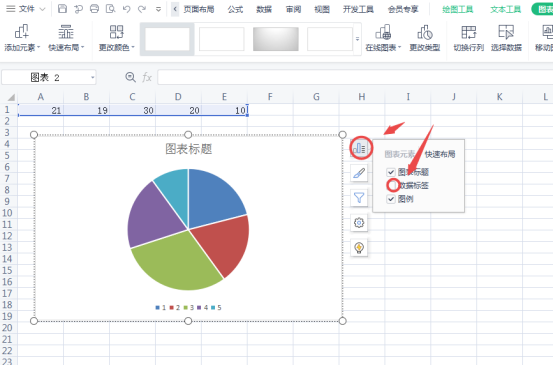Switch to the 公式 tab
The height and width of the screenshot is (365, 554).
[235, 9]
